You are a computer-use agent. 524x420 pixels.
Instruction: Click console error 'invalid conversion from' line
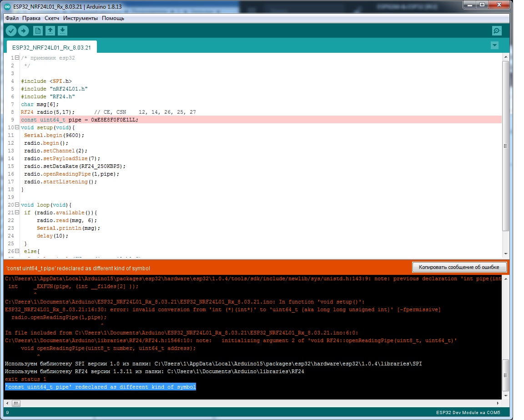click(x=222, y=309)
